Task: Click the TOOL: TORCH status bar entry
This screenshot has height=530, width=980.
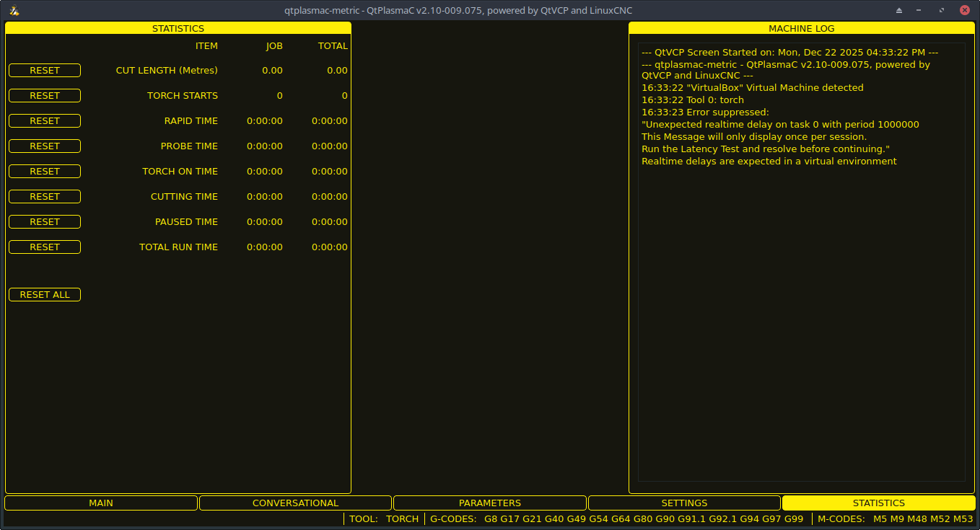Action: click(384, 518)
